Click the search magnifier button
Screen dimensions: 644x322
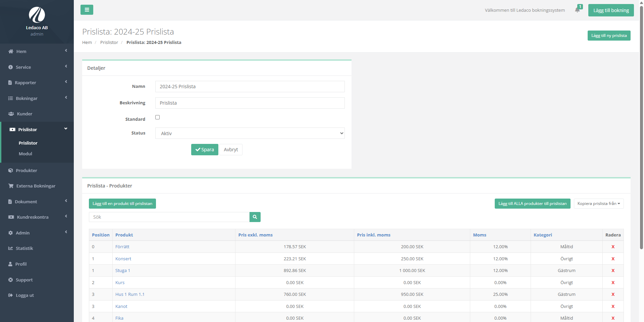[x=255, y=217]
